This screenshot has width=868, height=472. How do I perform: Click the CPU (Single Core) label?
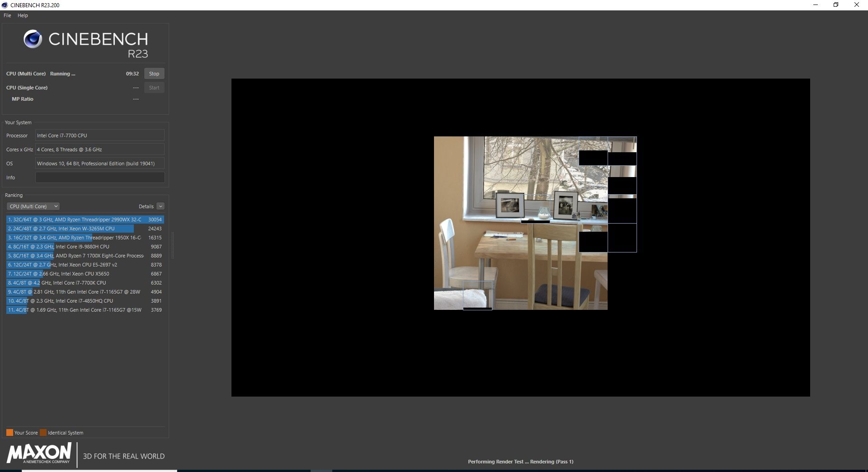(27, 88)
